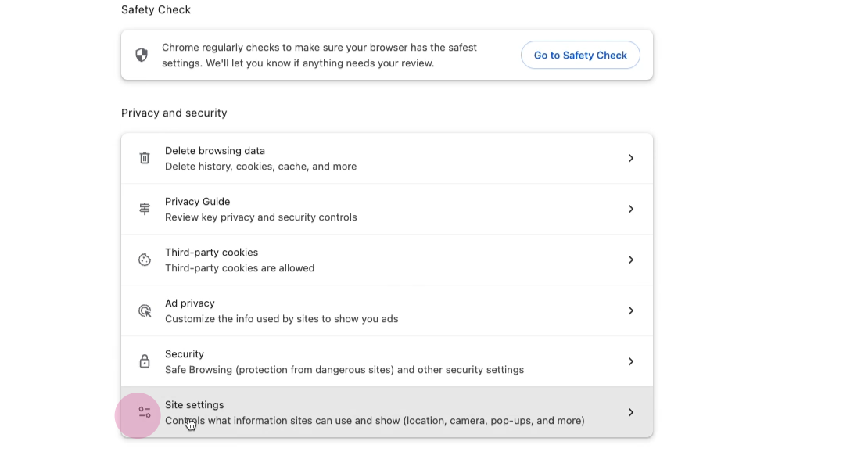Click the Safety Check section heading
This screenshot has height=452, width=868.
[156, 10]
